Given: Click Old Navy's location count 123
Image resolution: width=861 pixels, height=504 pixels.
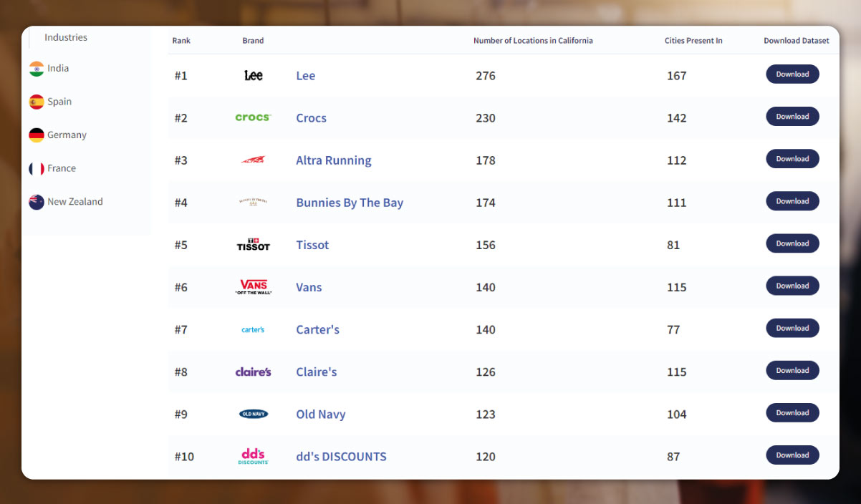Looking at the screenshot, I should pos(486,414).
